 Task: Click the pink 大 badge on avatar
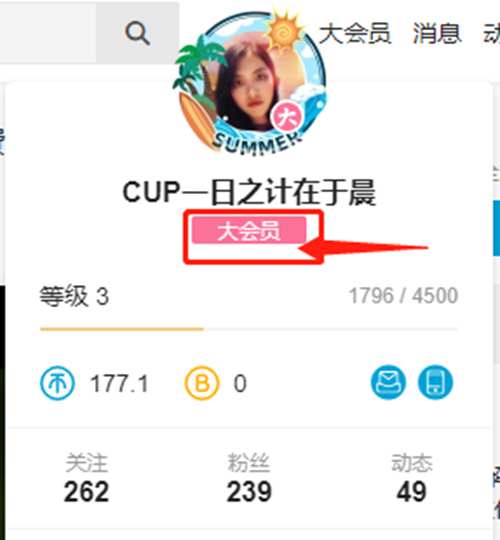tap(287, 116)
